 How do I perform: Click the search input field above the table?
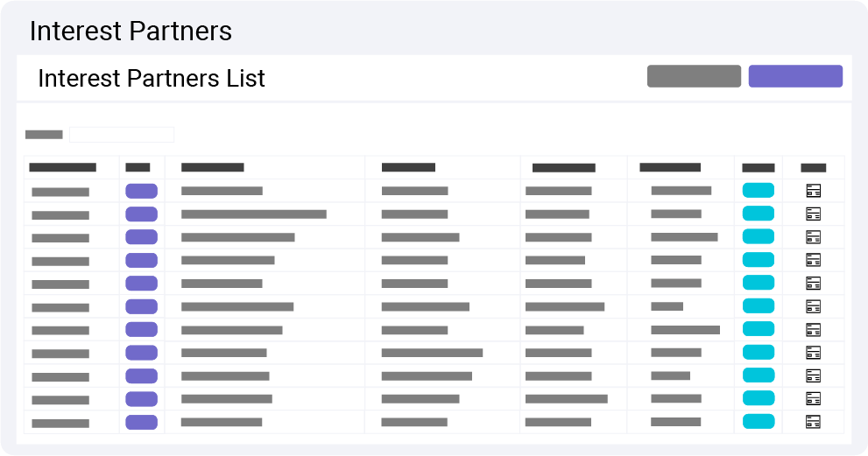pyautogui.click(x=122, y=135)
